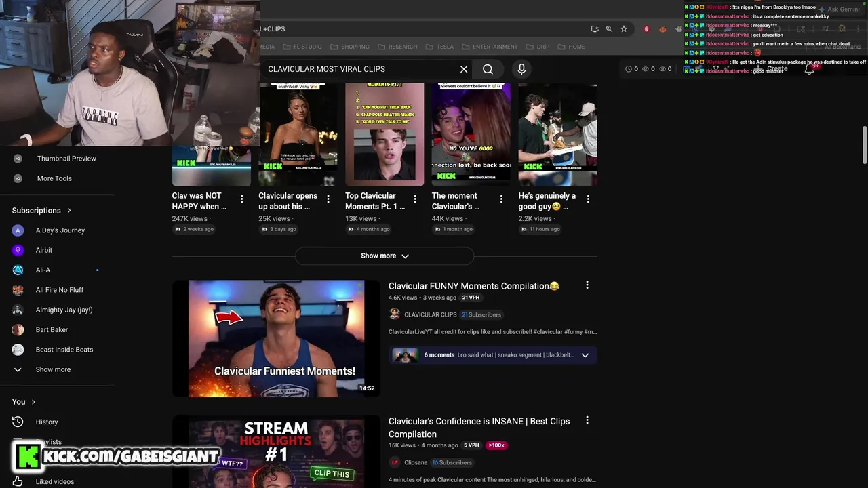Screen dimensions: 868x488
Task: Go to A Day's Journey channel
Action: (x=60, y=230)
